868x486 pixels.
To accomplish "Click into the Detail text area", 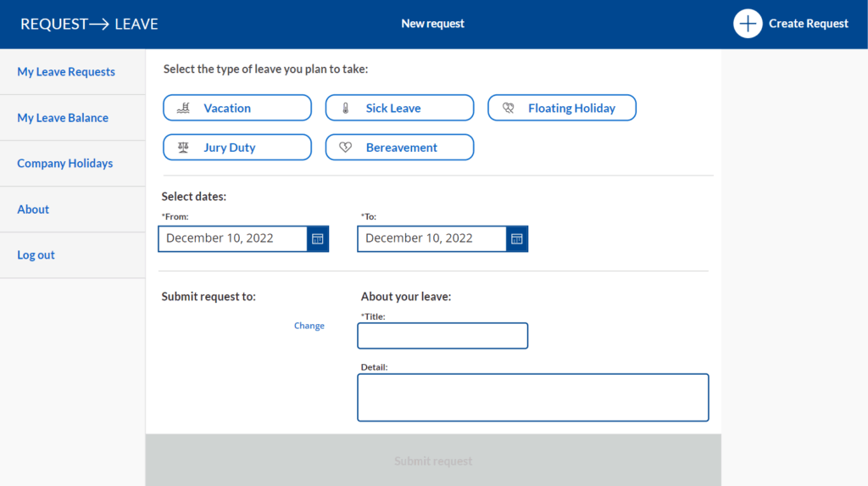I will [532, 397].
